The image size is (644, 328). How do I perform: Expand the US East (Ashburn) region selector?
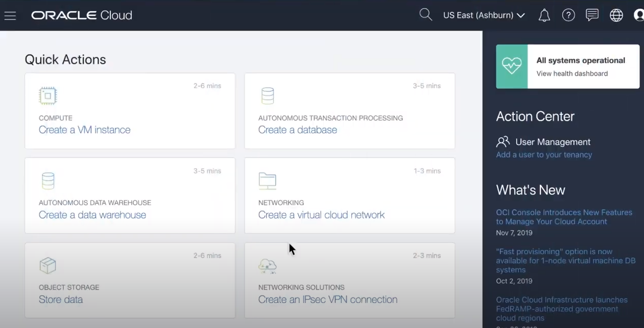[483, 15]
